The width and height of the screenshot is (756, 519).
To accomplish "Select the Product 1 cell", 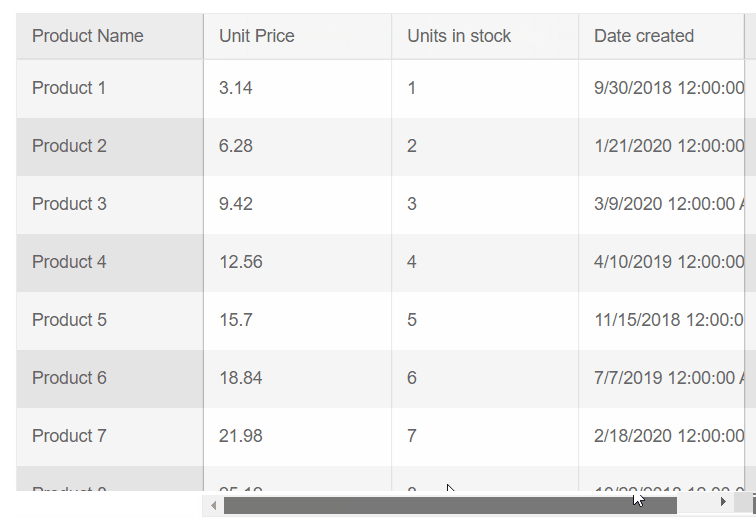I will 69,88.
